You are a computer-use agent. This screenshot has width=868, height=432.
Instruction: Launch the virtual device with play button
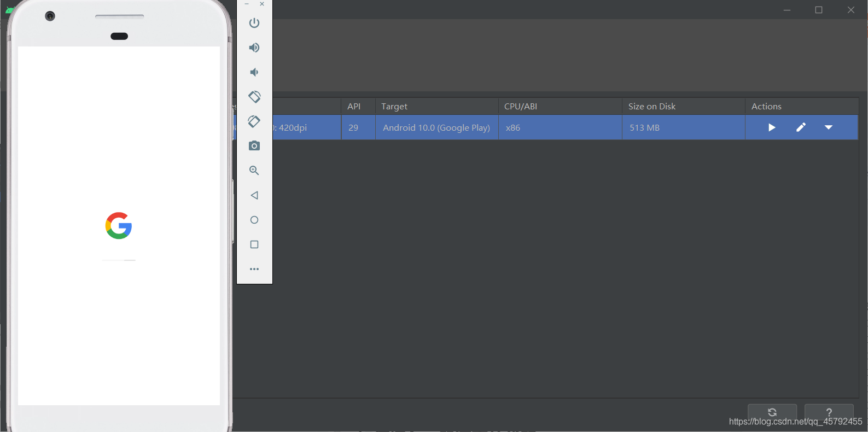[772, 127]
